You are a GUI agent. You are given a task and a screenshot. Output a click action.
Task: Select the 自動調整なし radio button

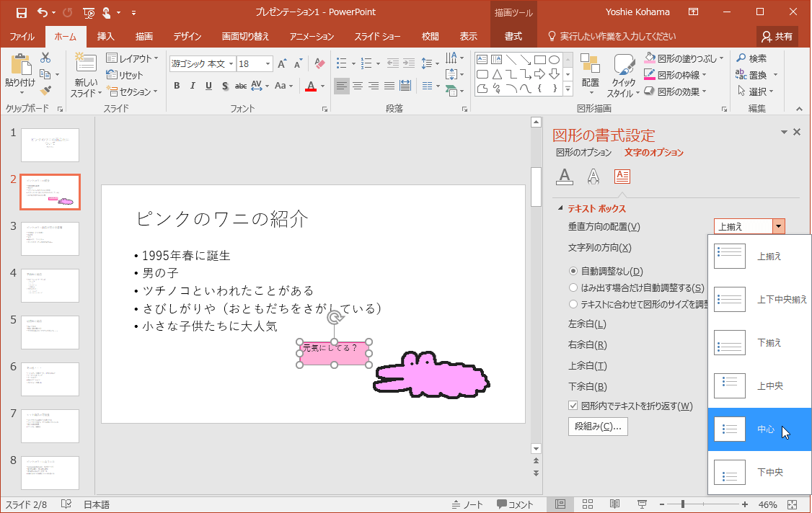(574, 271)
